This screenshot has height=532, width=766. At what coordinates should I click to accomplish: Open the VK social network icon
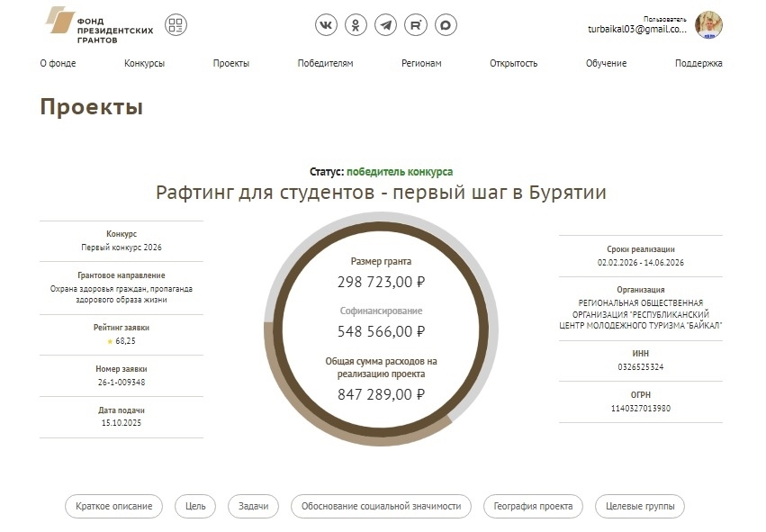click(x=326, y=25)
